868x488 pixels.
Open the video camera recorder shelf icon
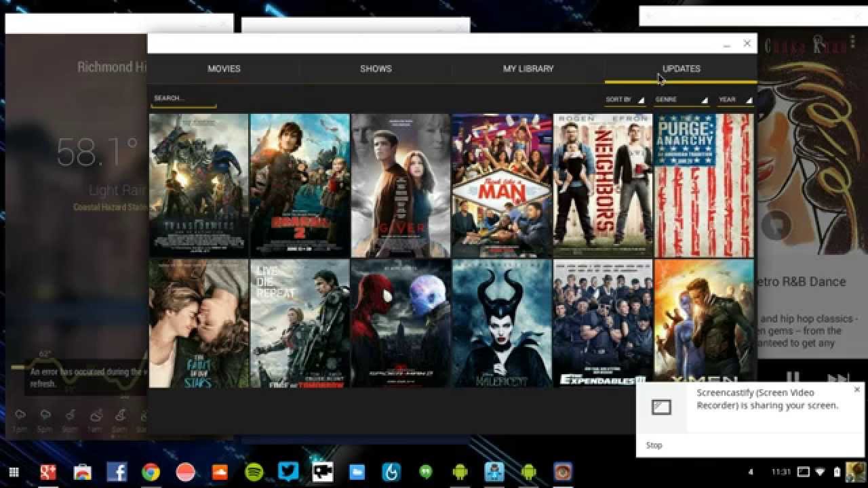tap(322, 472)
